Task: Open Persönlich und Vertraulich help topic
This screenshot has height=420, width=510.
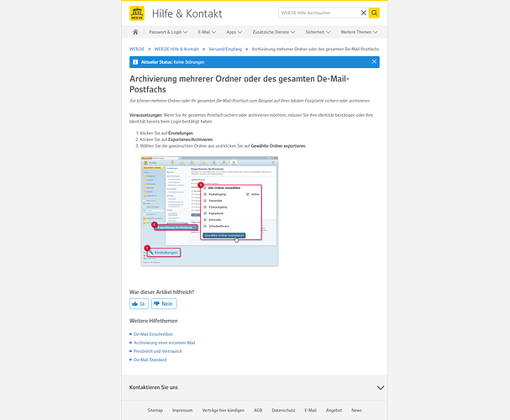Action: coord(158,351)
